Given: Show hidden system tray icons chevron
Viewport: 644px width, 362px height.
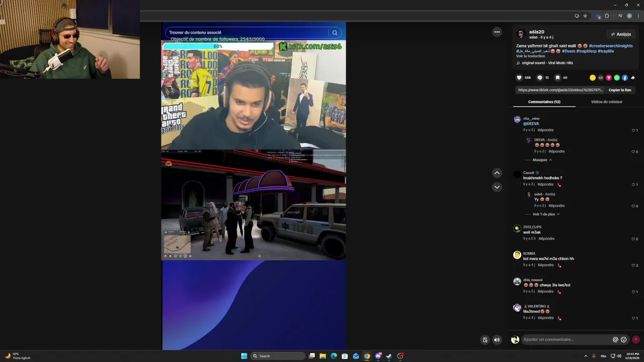Looking at the screenshot, I should (587, 356).
